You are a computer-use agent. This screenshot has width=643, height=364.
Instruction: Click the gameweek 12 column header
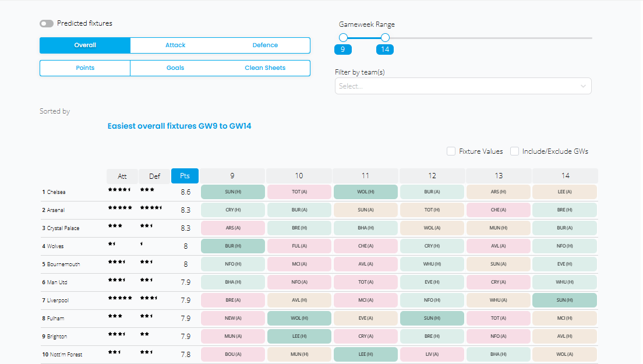click(x=432, y=176)
